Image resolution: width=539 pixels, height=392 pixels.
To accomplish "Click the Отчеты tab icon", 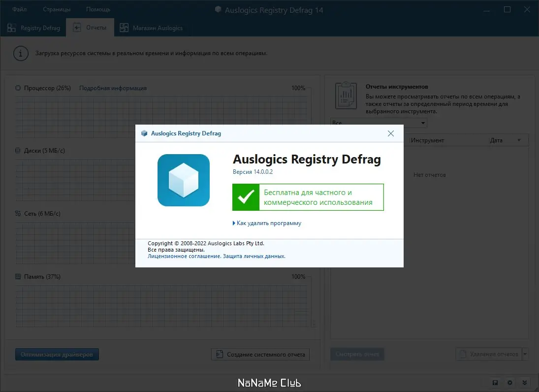I will pyautogui.click(x=77, y=28).
